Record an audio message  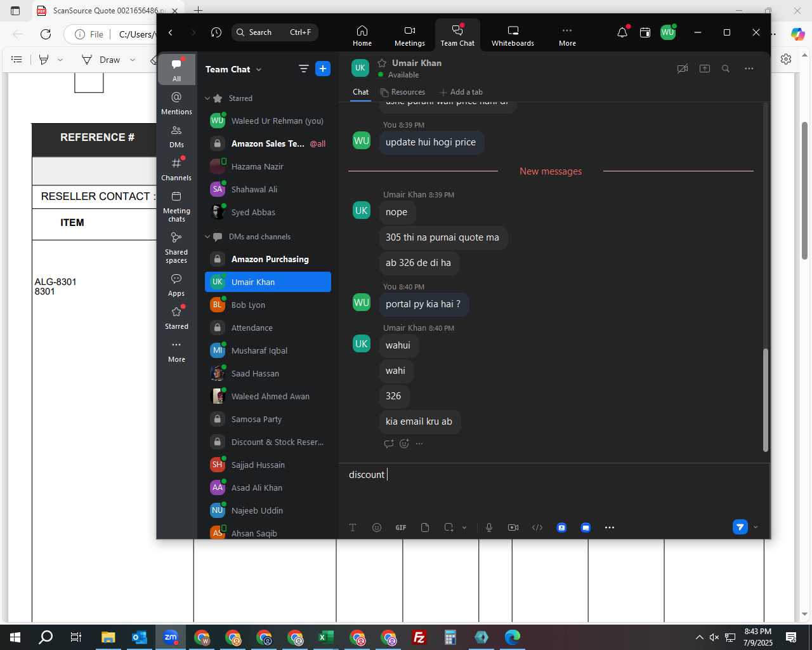489,527
